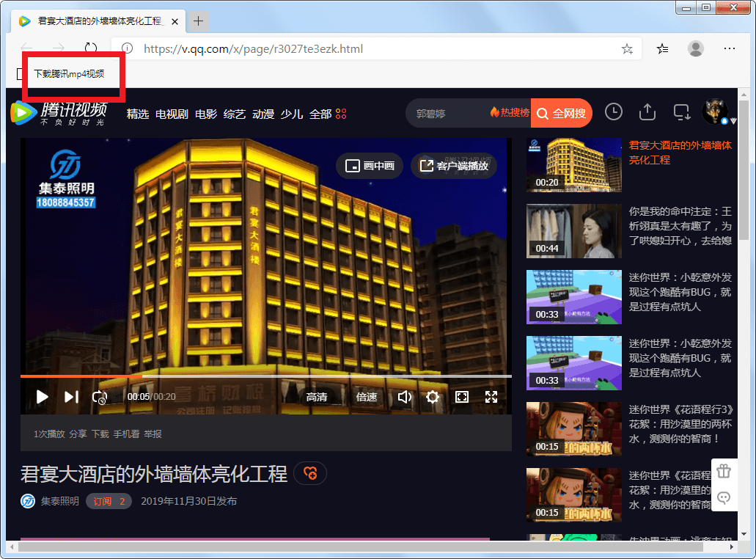The image size is (756, 559).
Task: Click 客户端播放 to play in client
Action: click(454, 166)
